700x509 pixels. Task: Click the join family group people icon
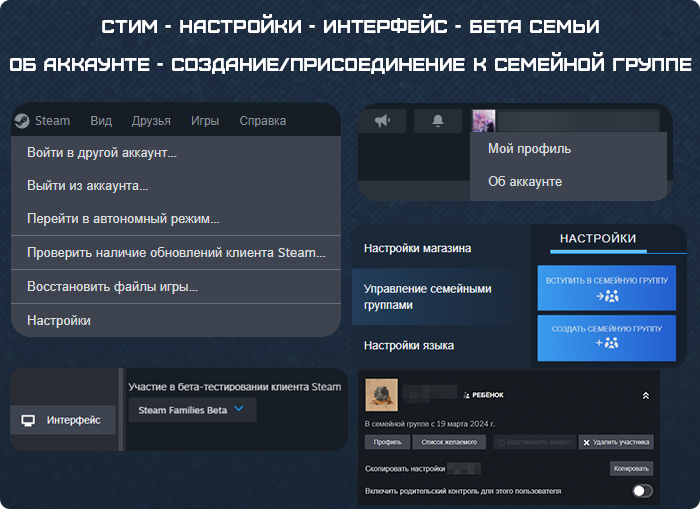(x=608, y=296)
